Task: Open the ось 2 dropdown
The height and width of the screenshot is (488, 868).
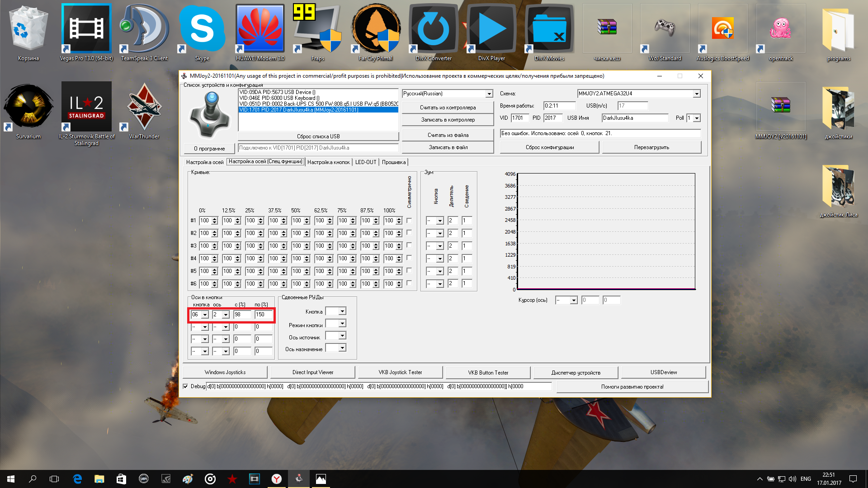Action: tap(226, 315)
